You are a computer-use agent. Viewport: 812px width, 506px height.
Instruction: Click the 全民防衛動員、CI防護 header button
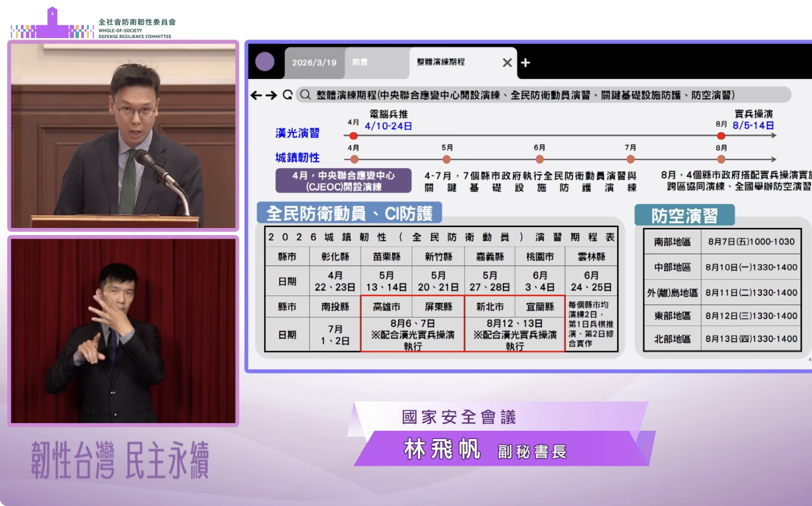[x=349, y=213]
